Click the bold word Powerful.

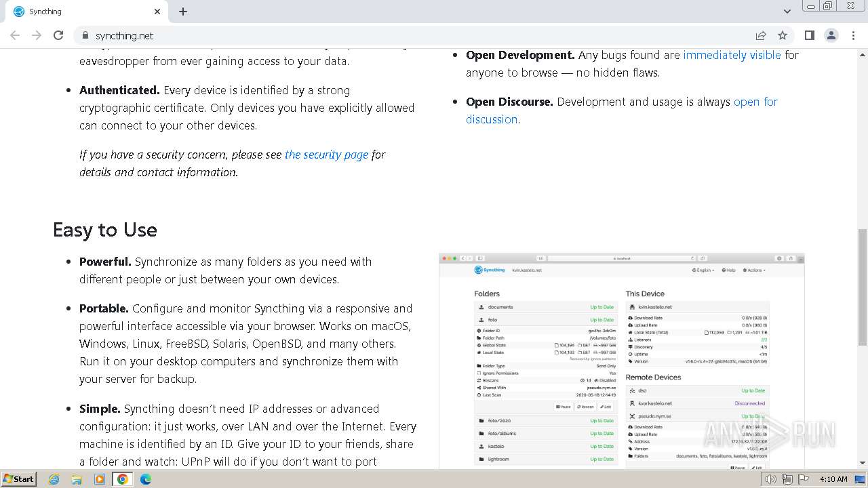[x=105, y=262]
